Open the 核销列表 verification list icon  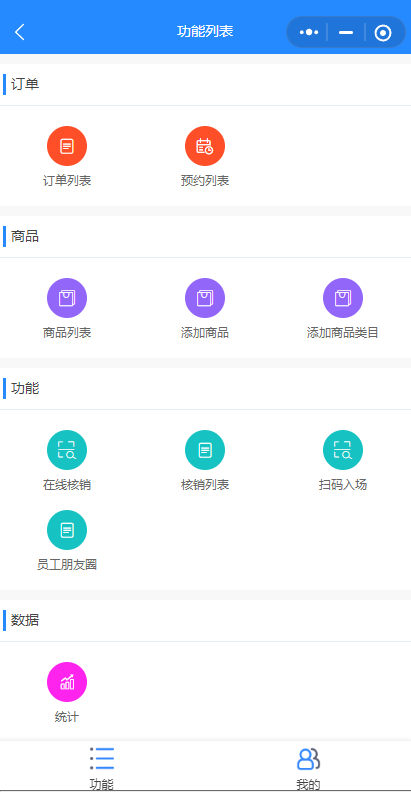[x=204, y=450]
